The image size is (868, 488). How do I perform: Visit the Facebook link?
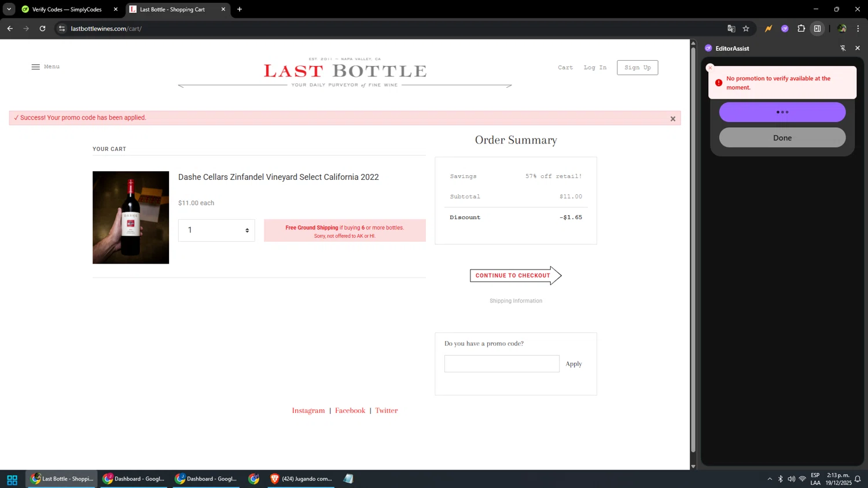tap(350, 411)
